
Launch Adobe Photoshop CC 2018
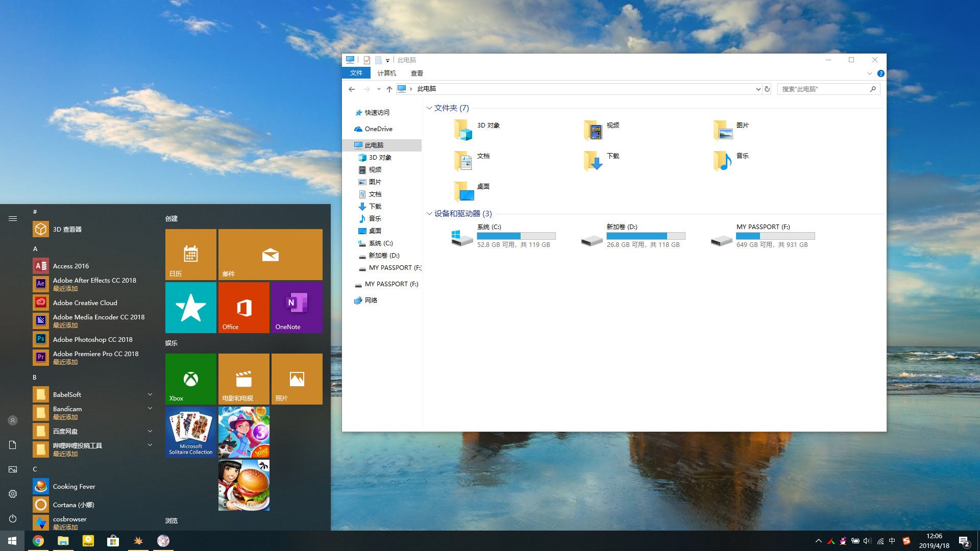click(x=93, y=339)
